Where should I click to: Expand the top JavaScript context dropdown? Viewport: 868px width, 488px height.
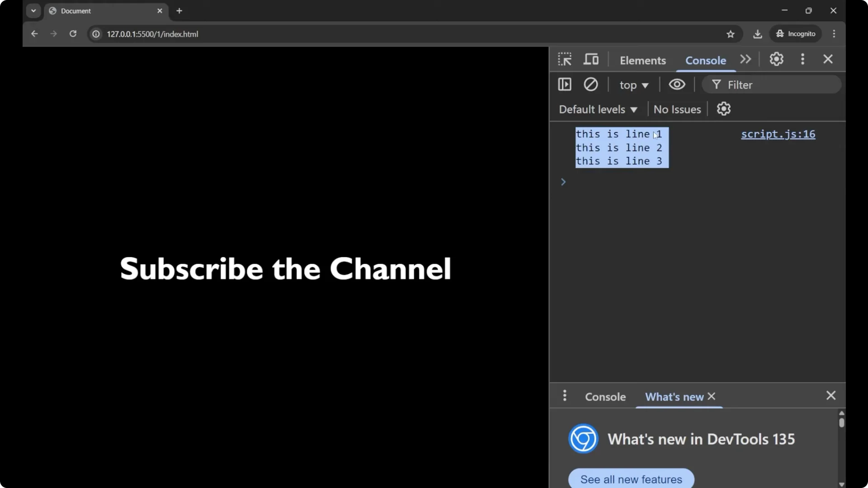[x=634, y=85]
